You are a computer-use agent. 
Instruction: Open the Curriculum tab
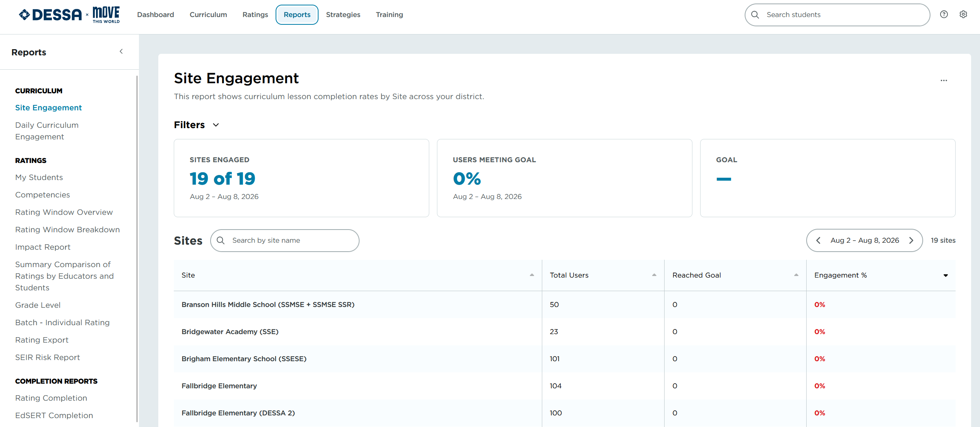click(208, 15)
